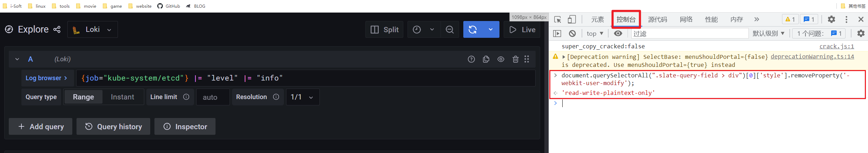Activate the inspect element picker icon

click(557, 19)
